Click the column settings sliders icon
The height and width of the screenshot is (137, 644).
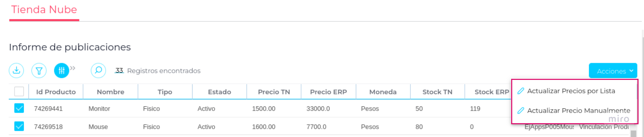click(61, 71)
